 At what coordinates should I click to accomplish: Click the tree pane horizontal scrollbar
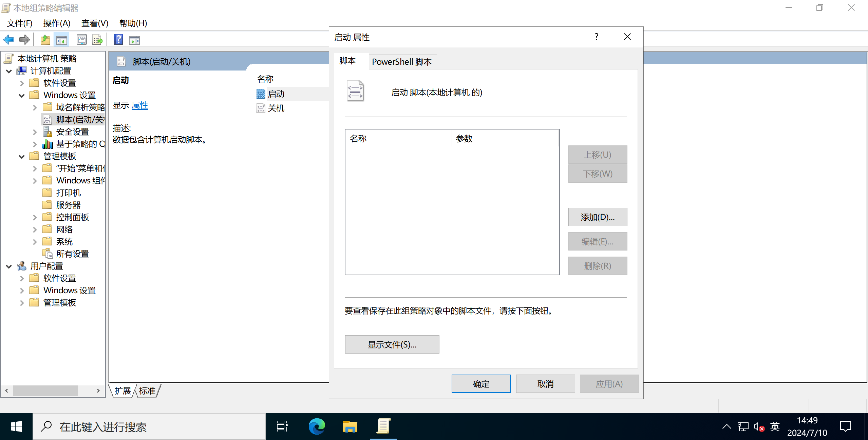click(x=45, y=391)
